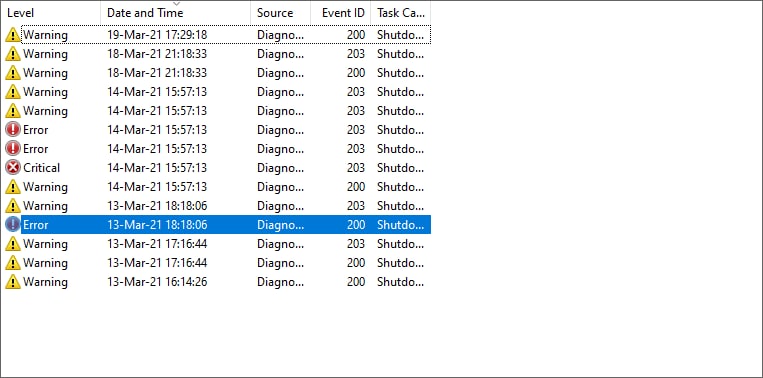Click the Task Category cell of the 19-Mar-21 row
The image size is (763, 378).
point(400,35)
